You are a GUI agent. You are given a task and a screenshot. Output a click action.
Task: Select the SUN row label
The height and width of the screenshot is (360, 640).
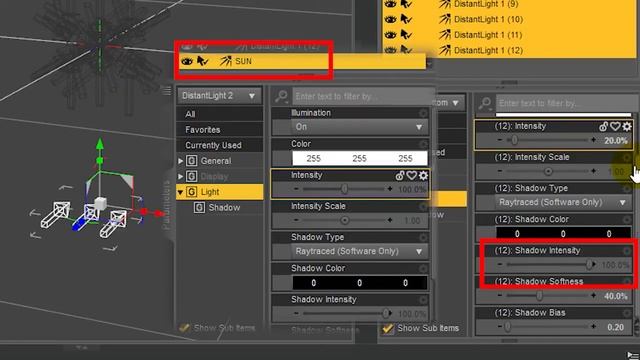coord(243,61)
